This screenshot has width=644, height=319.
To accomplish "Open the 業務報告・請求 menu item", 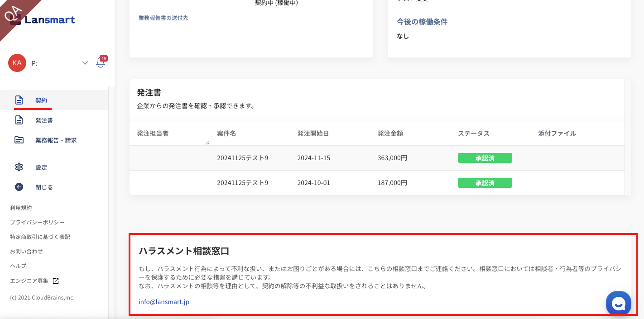I will click(56, 140).
